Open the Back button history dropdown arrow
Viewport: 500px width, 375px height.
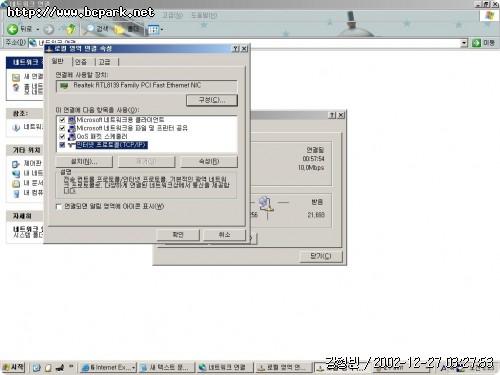pyautogui.click(x=38, y=30)
